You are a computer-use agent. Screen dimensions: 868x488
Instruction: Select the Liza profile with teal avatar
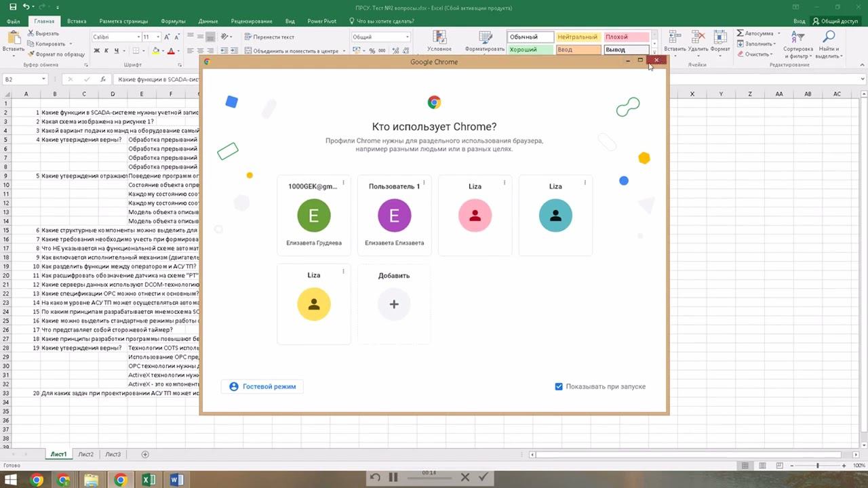pos(555,215)
